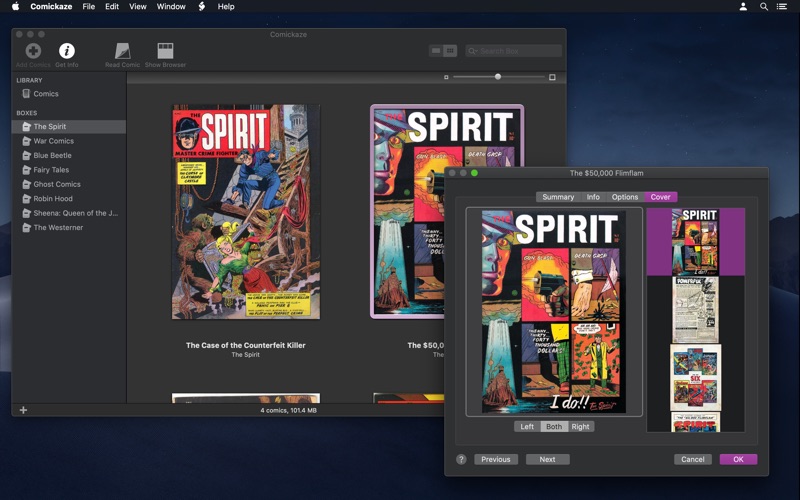Confirm with the OK button
The image size is (800, 500).
click(738, 459)
